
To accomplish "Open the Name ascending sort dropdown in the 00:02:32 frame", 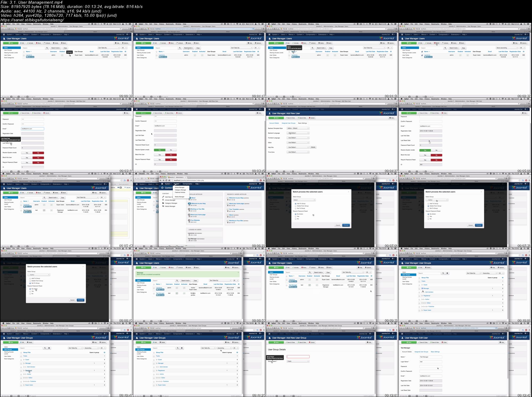I will pos(507,48).
